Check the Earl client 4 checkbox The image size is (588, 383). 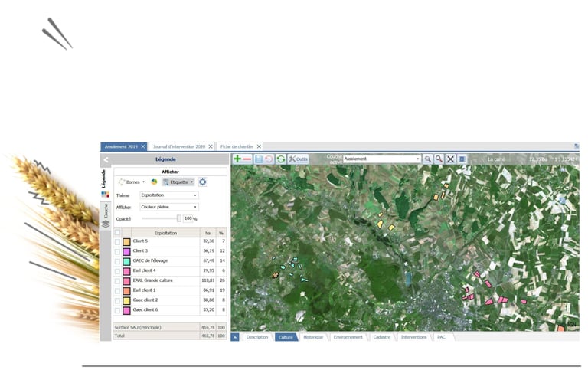[x=117, y=271]
